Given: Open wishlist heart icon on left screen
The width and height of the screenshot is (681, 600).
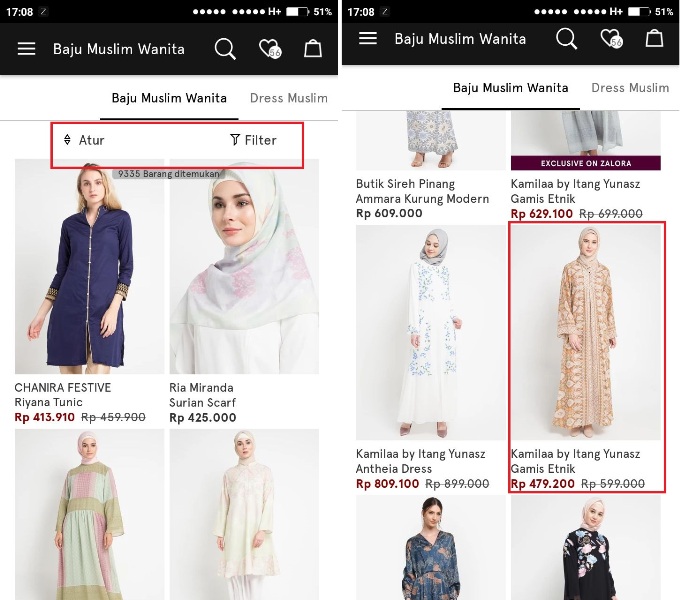Looking at the screenshot, I should point(269,49).
